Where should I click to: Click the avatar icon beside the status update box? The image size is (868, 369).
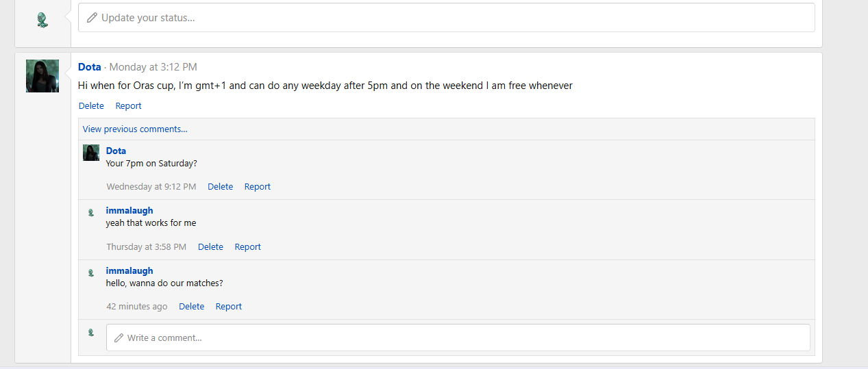(42, 20)
